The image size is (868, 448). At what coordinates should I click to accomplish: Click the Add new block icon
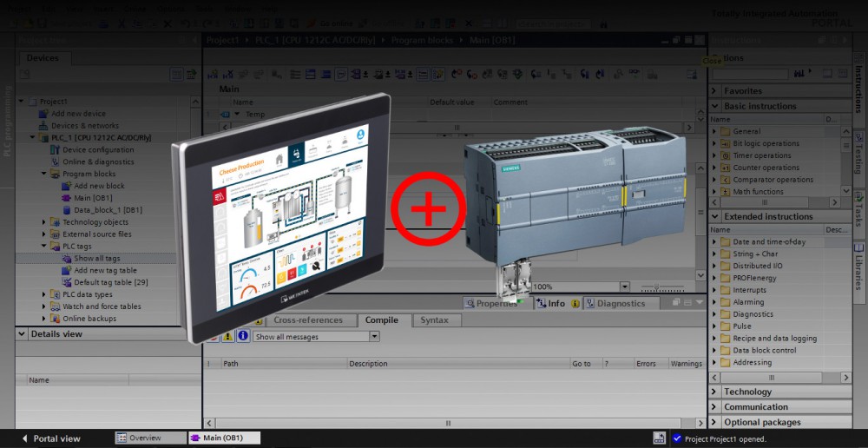click(x=67, y=186)
